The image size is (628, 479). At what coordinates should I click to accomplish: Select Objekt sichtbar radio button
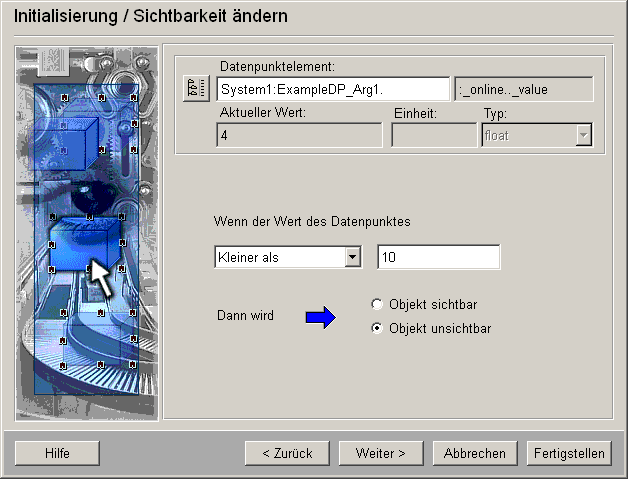[376, 304]
